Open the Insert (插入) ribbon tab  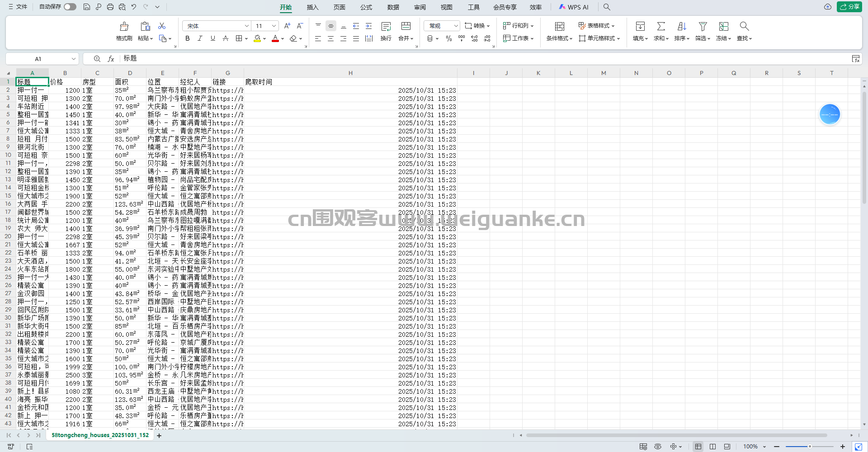312,7
